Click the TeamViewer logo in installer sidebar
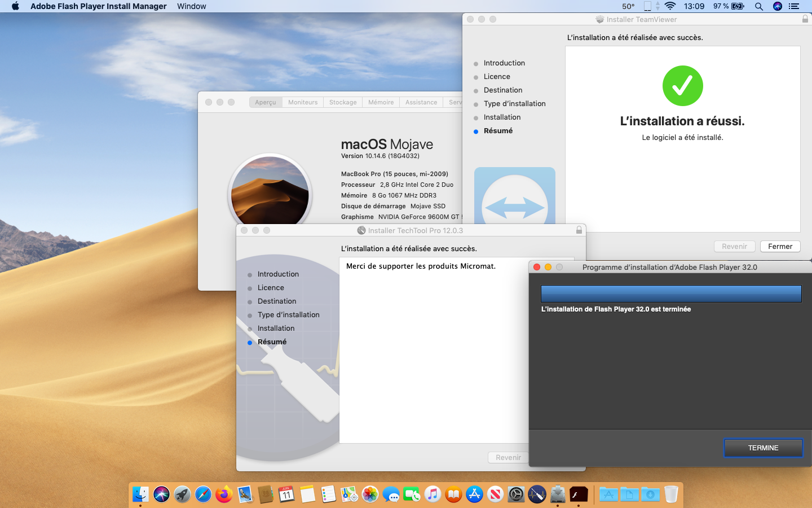This screenshot has height=508, width=812. tap(515, 196)
